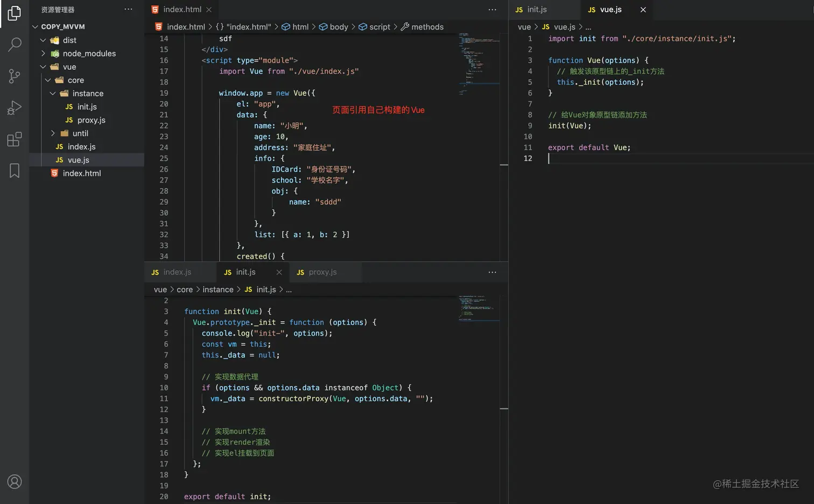Click the vue breadcrumb in right editor

(524, 27)
